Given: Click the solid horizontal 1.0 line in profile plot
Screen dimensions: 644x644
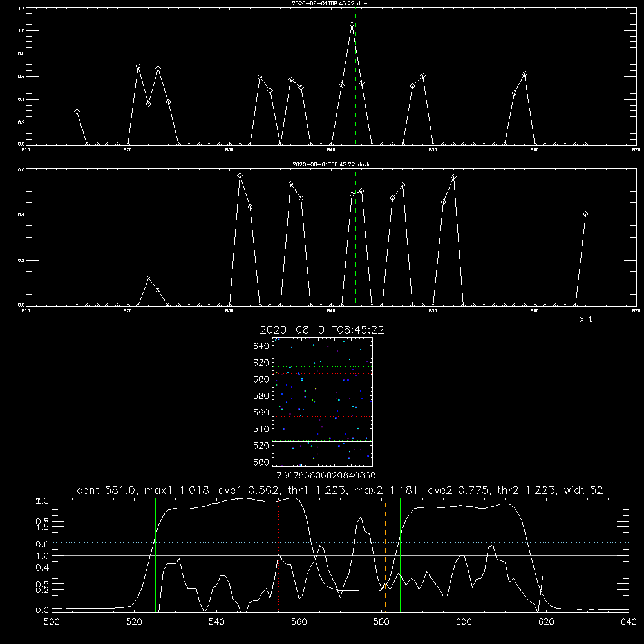Looking at the screenshot, I should click(340, 555).
